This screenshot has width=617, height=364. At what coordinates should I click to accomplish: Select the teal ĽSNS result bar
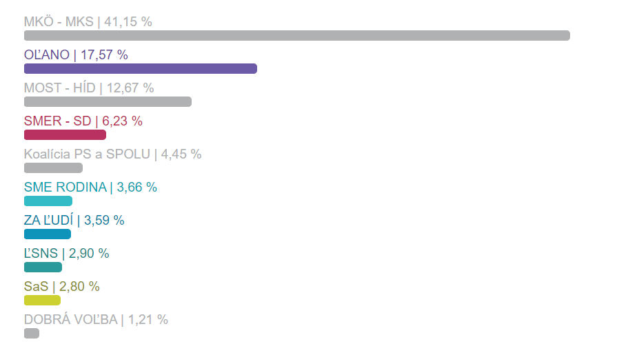click(43, 267)
